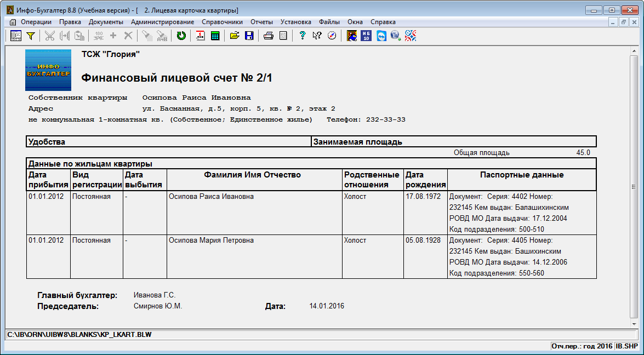Open the Правка menu
Image resolution: width=644 pixels, height=355 pixels.
point(70,22)
